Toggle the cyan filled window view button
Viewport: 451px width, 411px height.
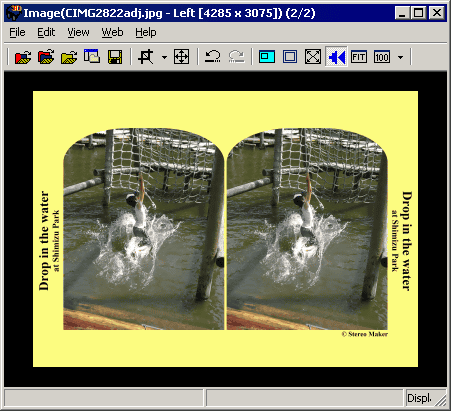tap(267, 57)
